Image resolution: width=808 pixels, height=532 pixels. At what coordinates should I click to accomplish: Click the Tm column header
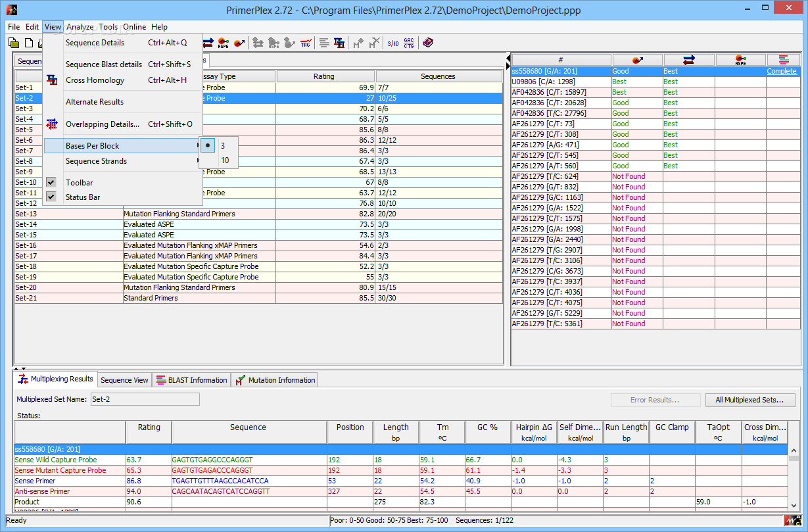442,432
